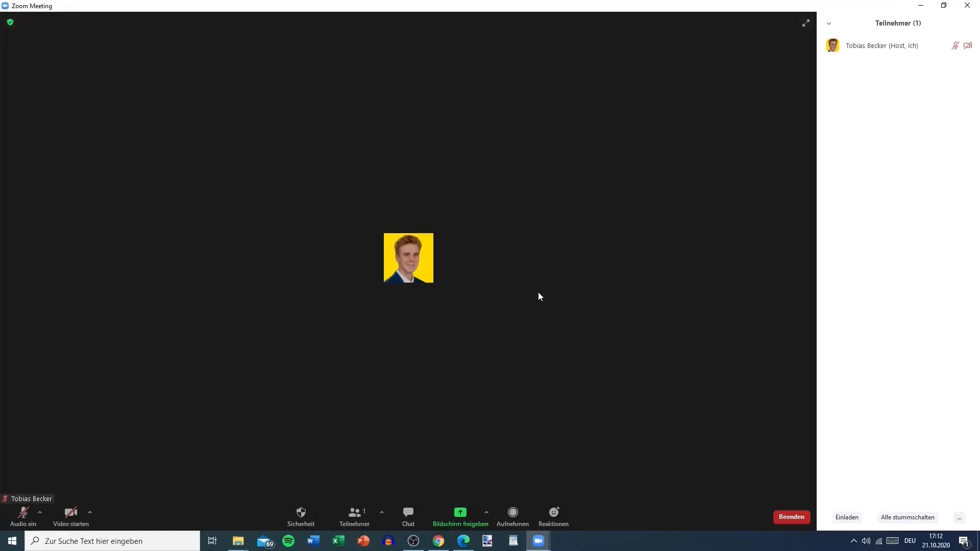Click Spotify icon in Windows taskbar
The image size is (980, 551).
pos(287,541)
